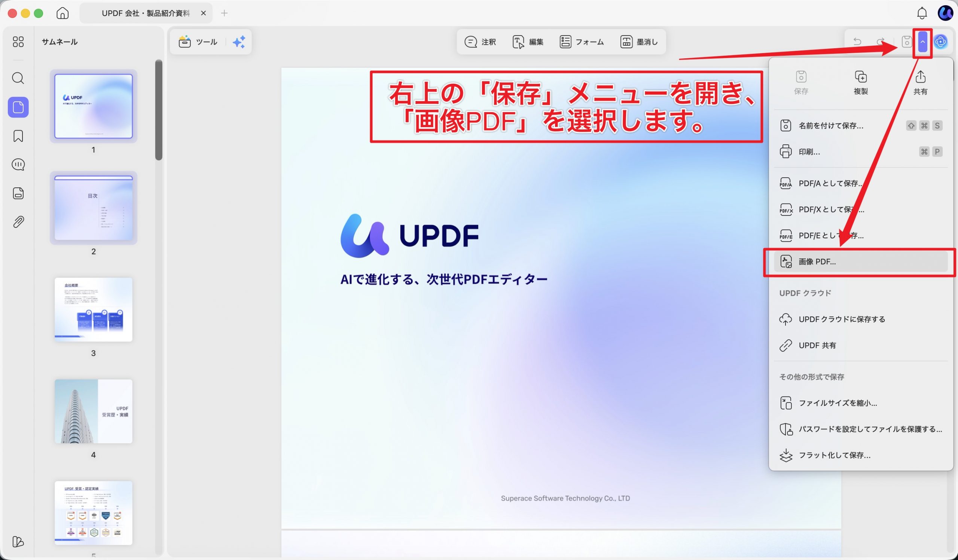This screenshot has width=958, height=560.
Task: Open the UPDF AI swirl icon
Action: click(x=940, y=42)
